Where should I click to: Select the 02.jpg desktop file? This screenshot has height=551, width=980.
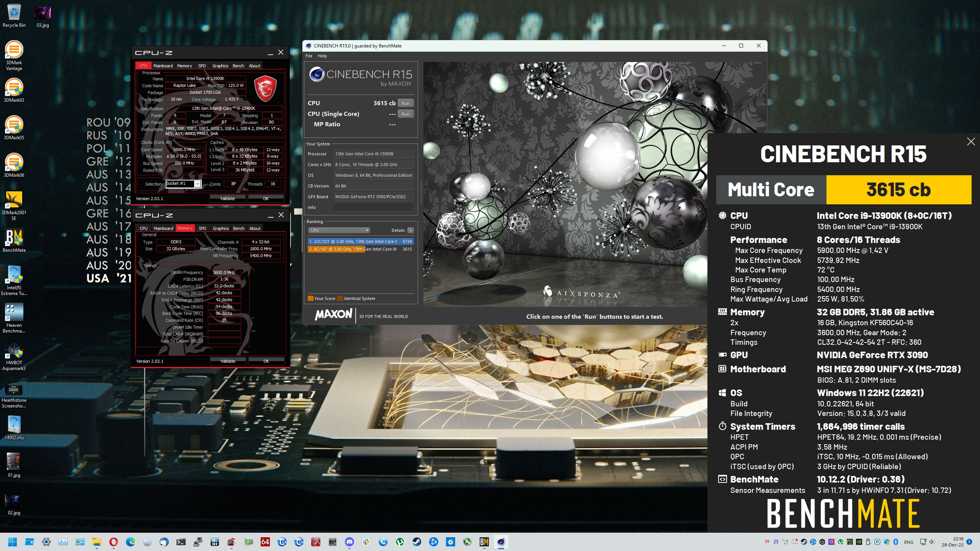[x=14, y=503]
